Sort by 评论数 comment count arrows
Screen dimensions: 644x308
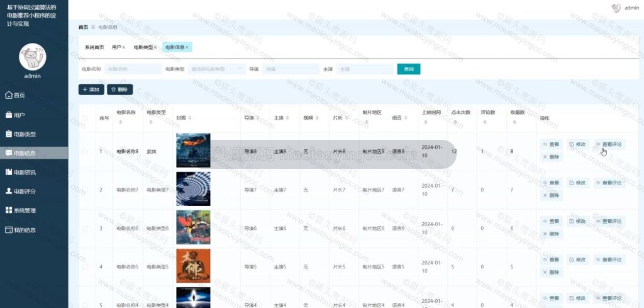point(485,122)
